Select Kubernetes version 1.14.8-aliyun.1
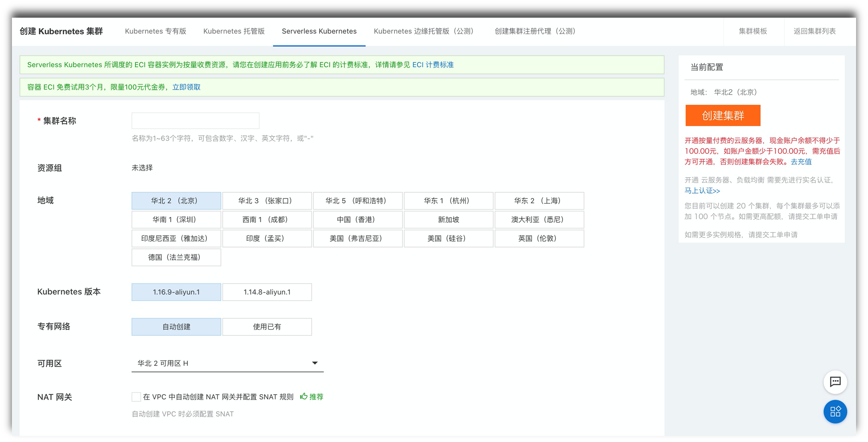 267,292
